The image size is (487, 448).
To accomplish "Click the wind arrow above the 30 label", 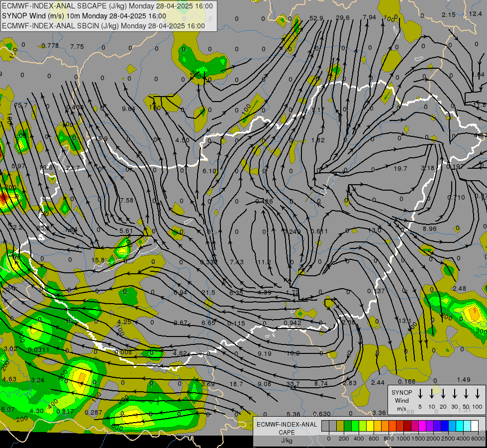I will pos(455,394).
